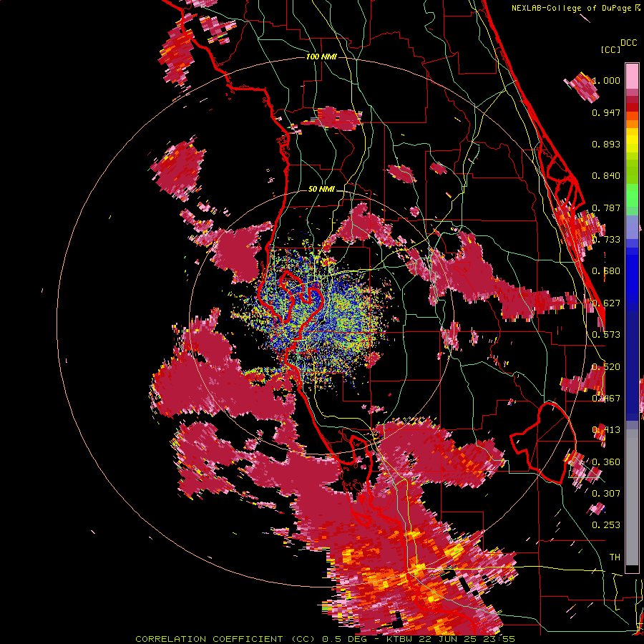Viewport: 644px width, 644px height.
Task: Select the 0.467 scale value
Action: [x=606, y=399]
